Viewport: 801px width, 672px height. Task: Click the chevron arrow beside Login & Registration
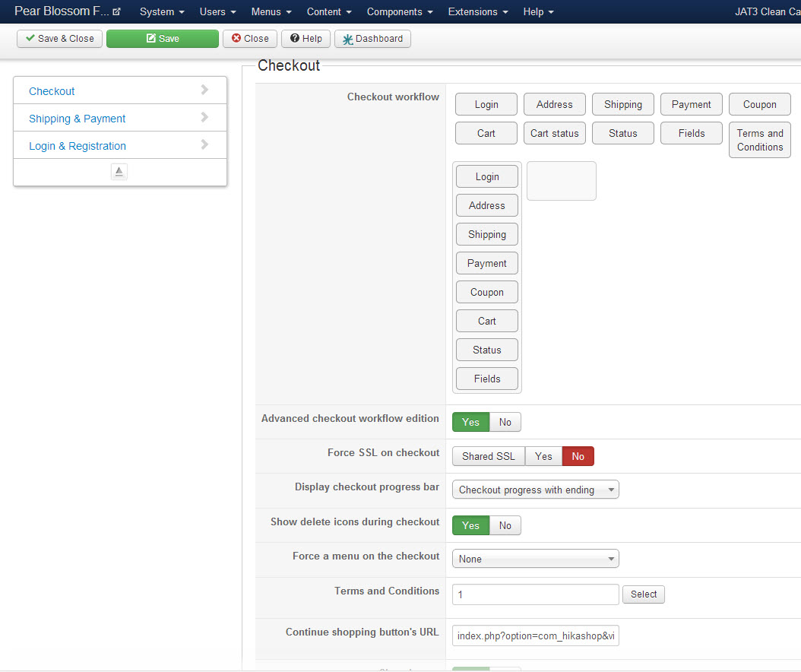(204, 144)
